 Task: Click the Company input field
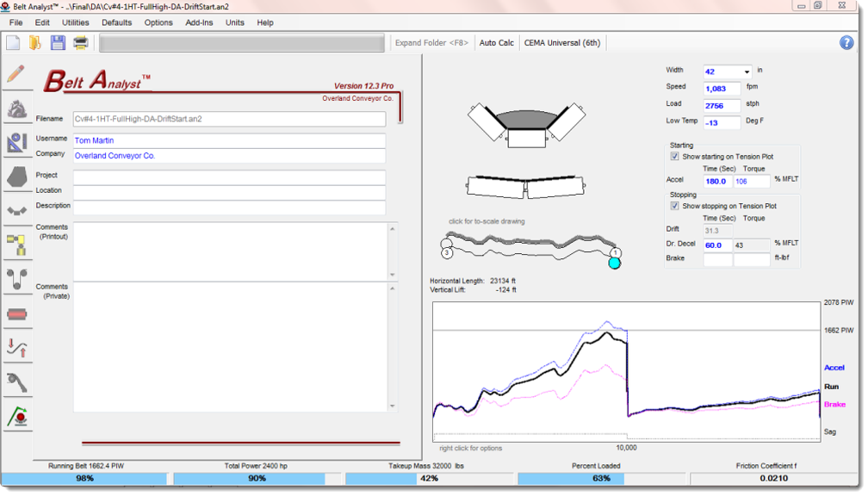coord(229,156)
